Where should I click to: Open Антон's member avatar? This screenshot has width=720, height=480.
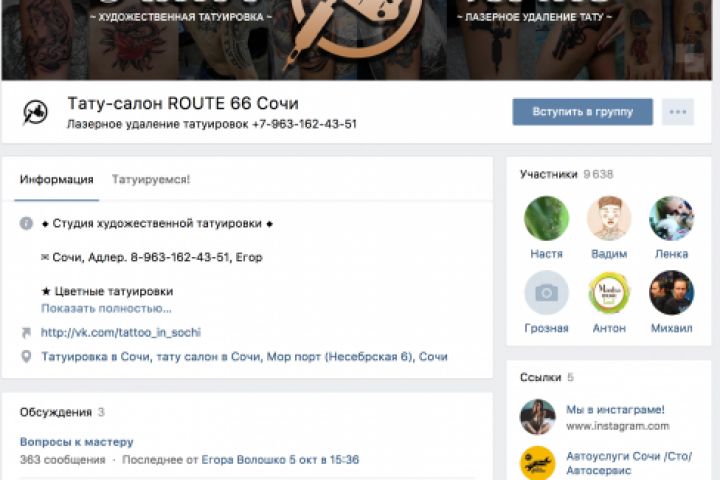(x=609, y=293)
